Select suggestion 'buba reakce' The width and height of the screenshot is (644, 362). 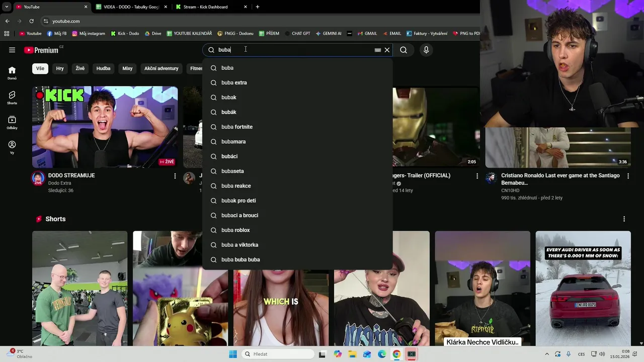coord(297,186)
